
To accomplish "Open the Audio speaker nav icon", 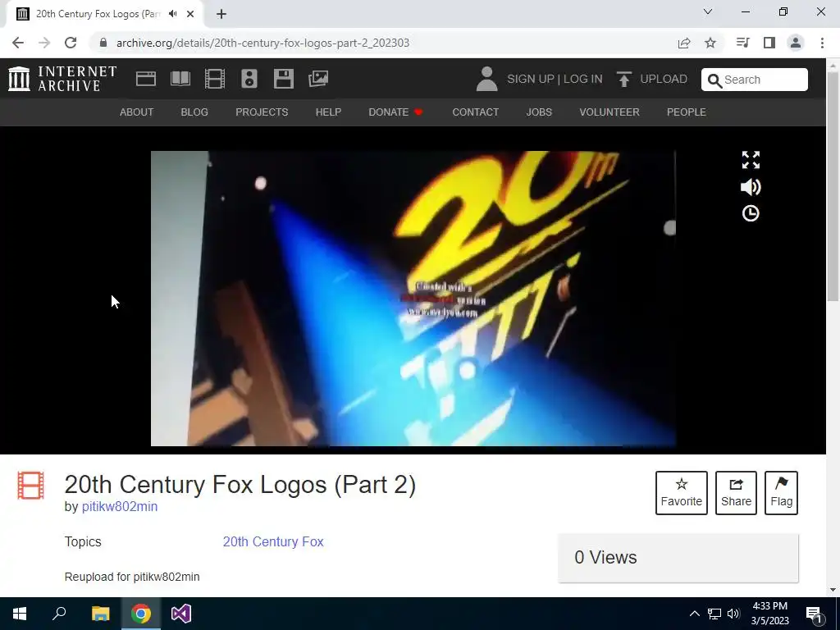I will 249,79.
